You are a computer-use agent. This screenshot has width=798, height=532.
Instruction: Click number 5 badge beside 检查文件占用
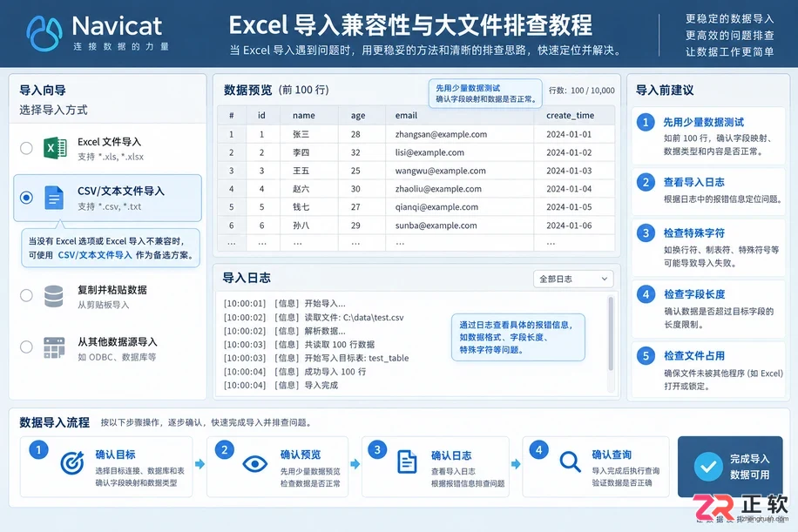click(x=646, y=355)
